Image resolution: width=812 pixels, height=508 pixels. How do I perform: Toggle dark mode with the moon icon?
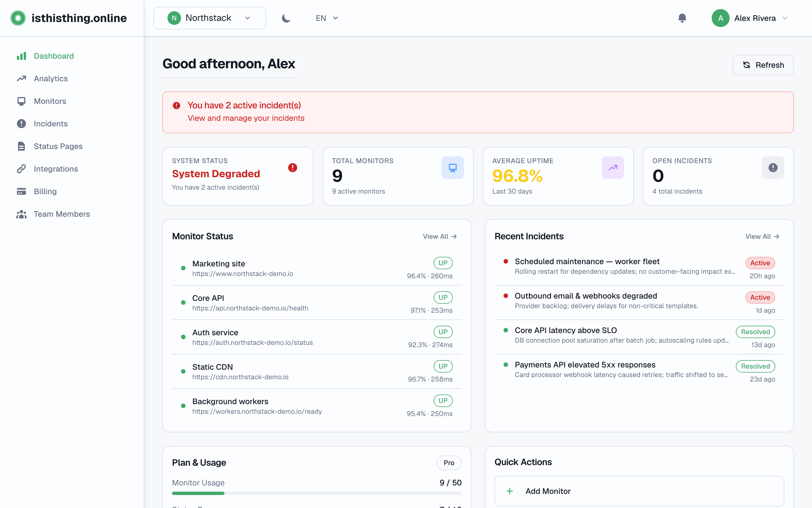tap(286, 18)
